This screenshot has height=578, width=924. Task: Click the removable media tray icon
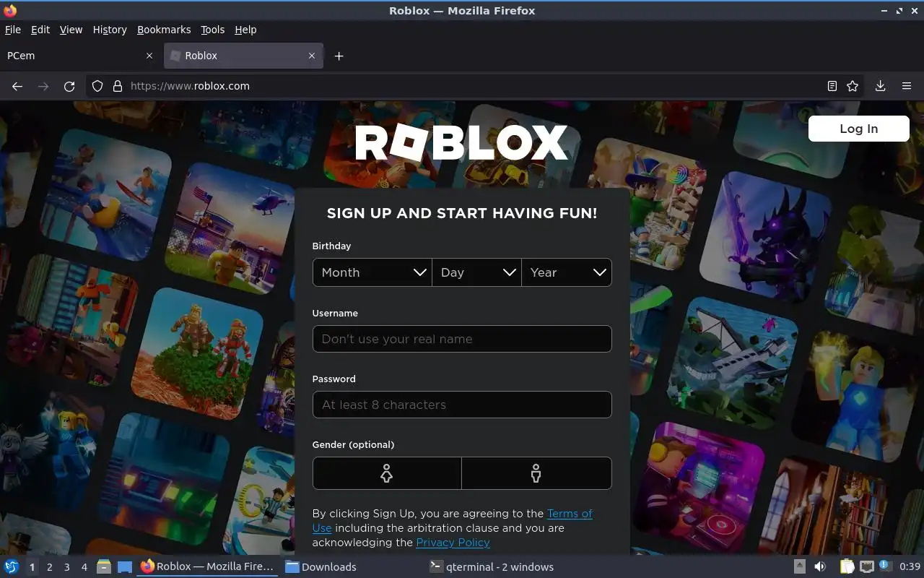pos(800,566)
